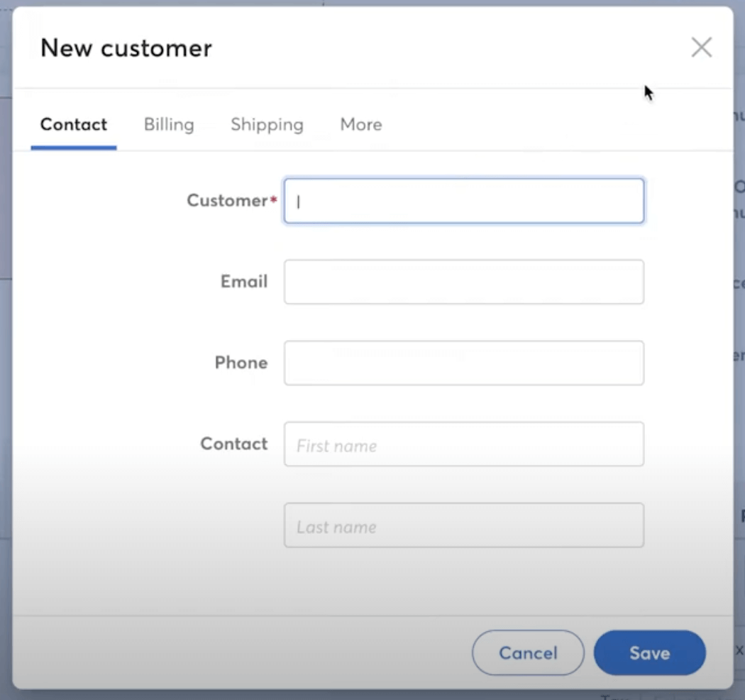Image resolution: width=745 pixels, height=700 pixels.
Task: Select the More tab
Action: pos(360,124)
